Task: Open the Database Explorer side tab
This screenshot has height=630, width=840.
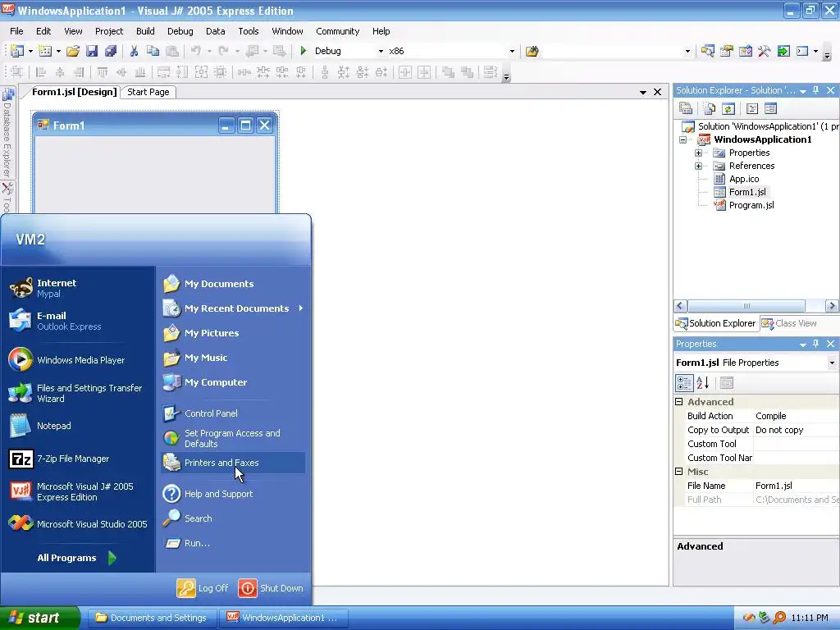Action: tap(7, 134)
